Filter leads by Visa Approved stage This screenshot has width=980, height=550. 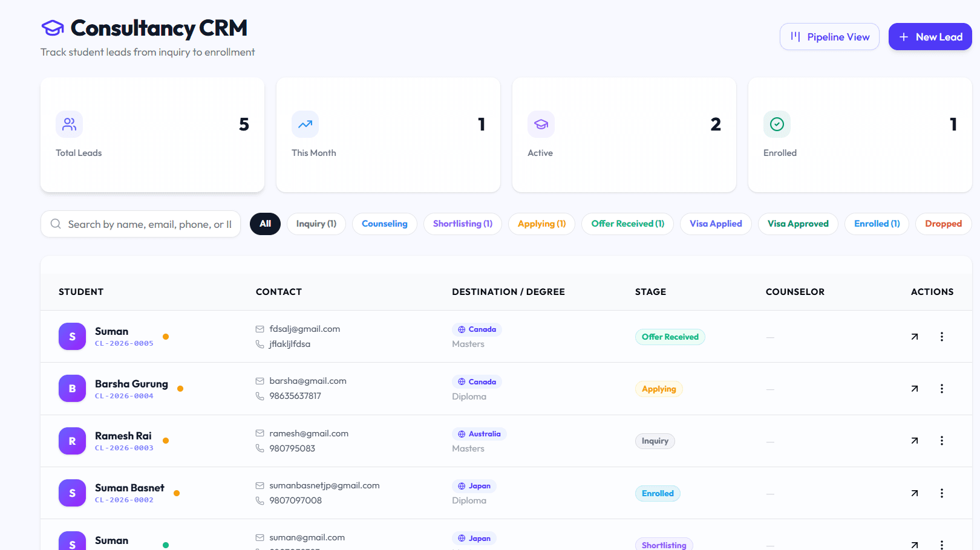(798, 224)
